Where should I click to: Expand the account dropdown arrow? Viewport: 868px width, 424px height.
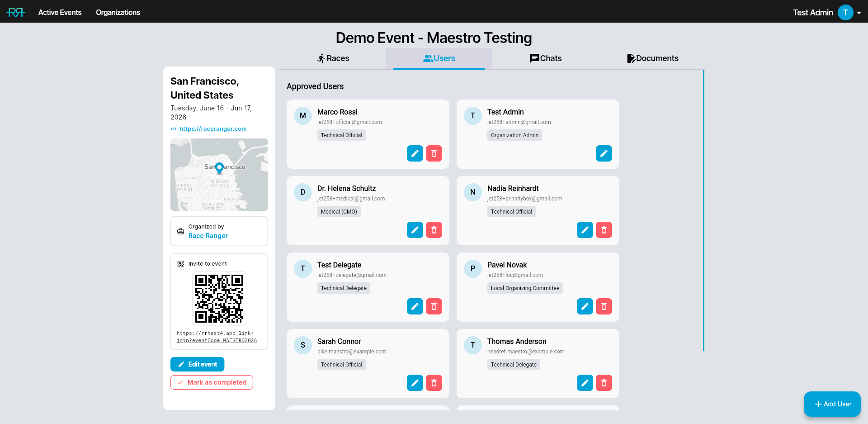[x=859, y=13]
